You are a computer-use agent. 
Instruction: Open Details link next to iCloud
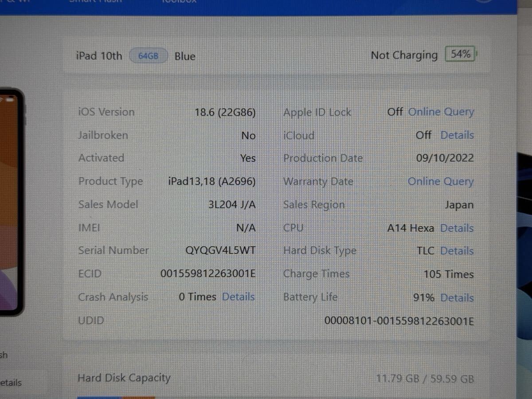(x=457, y=135)
